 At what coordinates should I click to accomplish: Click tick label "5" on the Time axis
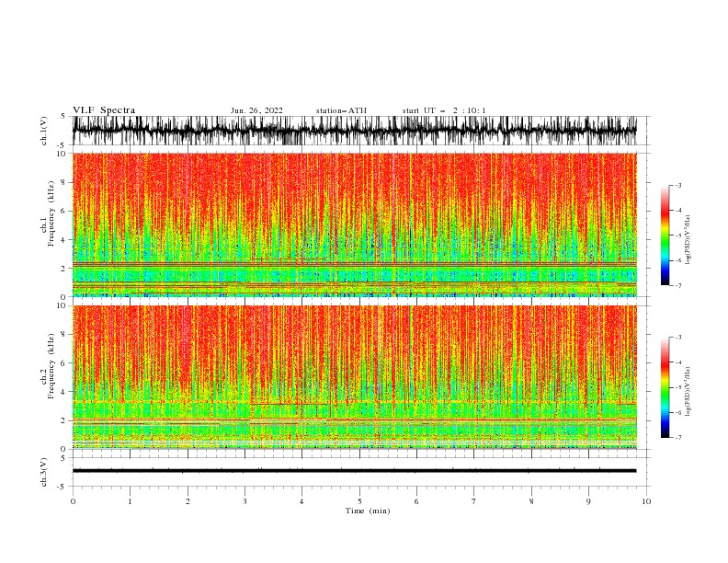click(x=359, y=501)
